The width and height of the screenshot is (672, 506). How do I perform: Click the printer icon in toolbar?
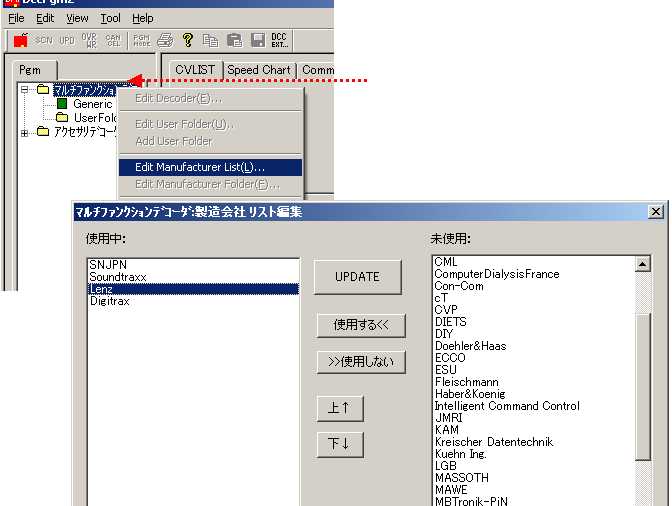(x=165, y=40)
